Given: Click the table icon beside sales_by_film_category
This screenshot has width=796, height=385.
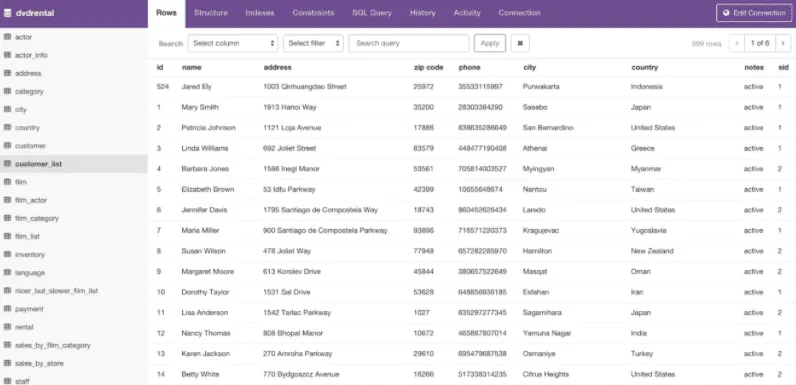Looking at the screenshot, I should click(8, 345).
